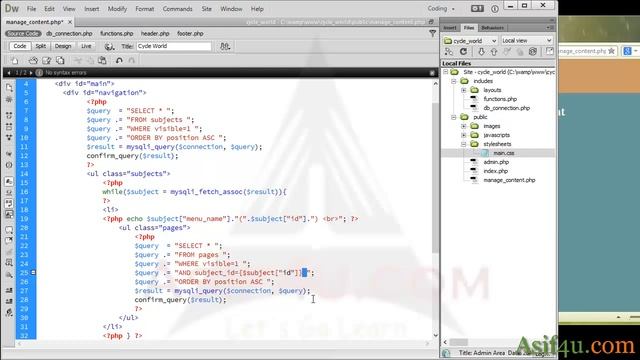Open the Open Documents coding toolbar icon
640x360 pixels.
(x=9, y=87)
